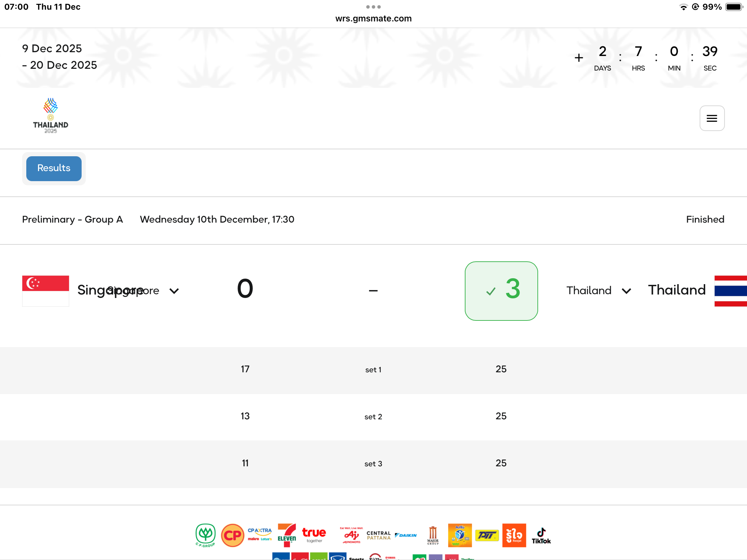Expand the Singapore team dropdown chevron
Screen dimensions: 747x560
point(174,291)
